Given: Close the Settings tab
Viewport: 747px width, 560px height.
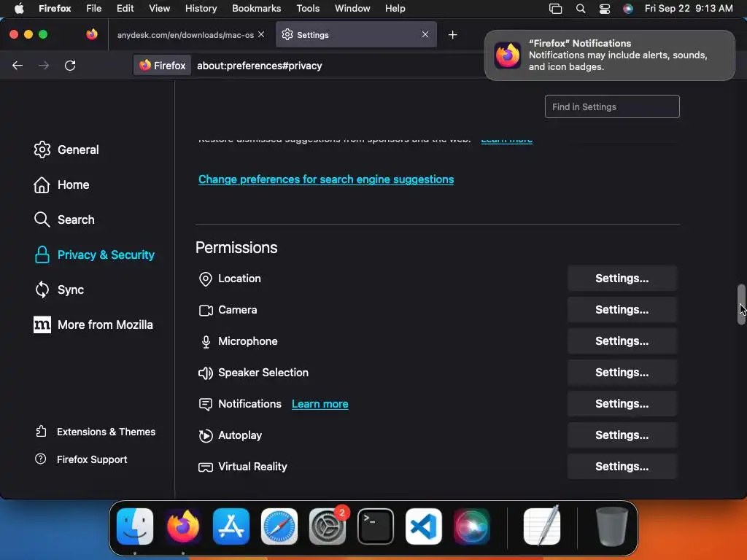Looking at the screenshot, I should coord(425,35).
